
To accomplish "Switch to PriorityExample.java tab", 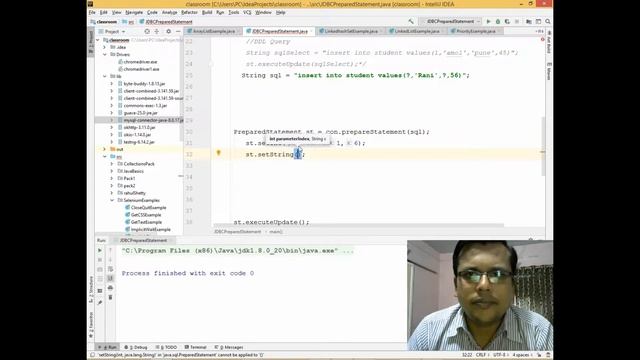I will 475,31.
